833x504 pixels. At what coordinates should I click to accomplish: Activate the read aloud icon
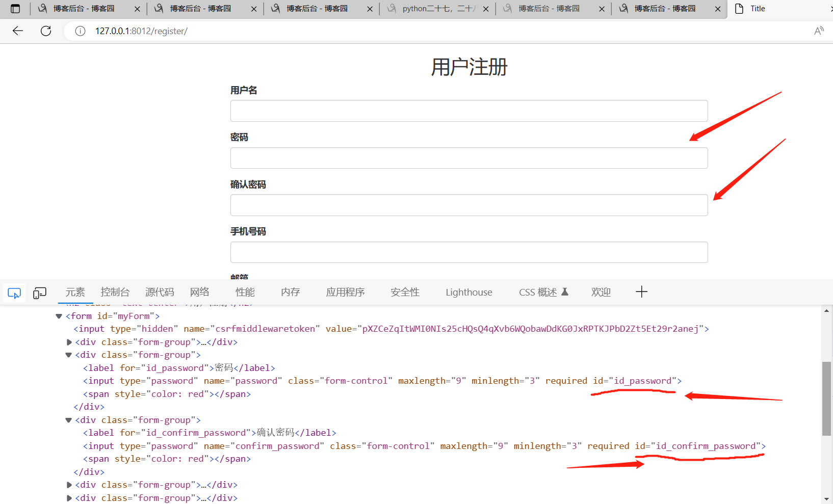819,31
